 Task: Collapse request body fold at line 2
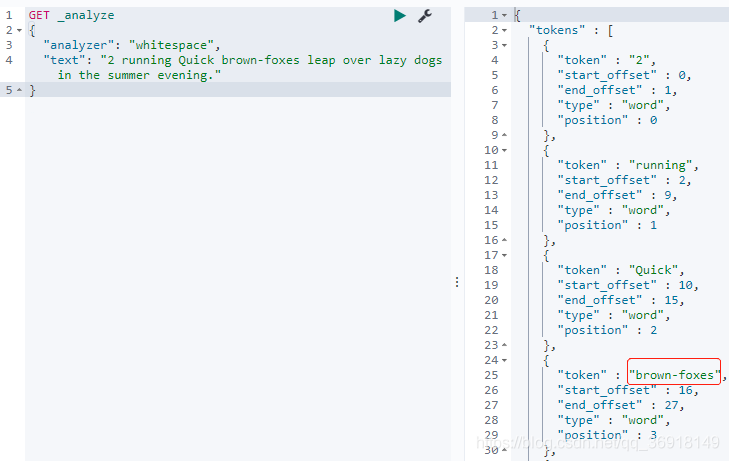[x=20, y=30]
